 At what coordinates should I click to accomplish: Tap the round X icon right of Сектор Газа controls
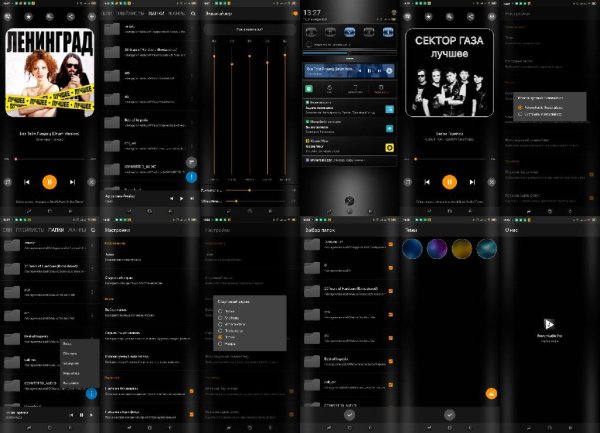[x=492, y=182]
